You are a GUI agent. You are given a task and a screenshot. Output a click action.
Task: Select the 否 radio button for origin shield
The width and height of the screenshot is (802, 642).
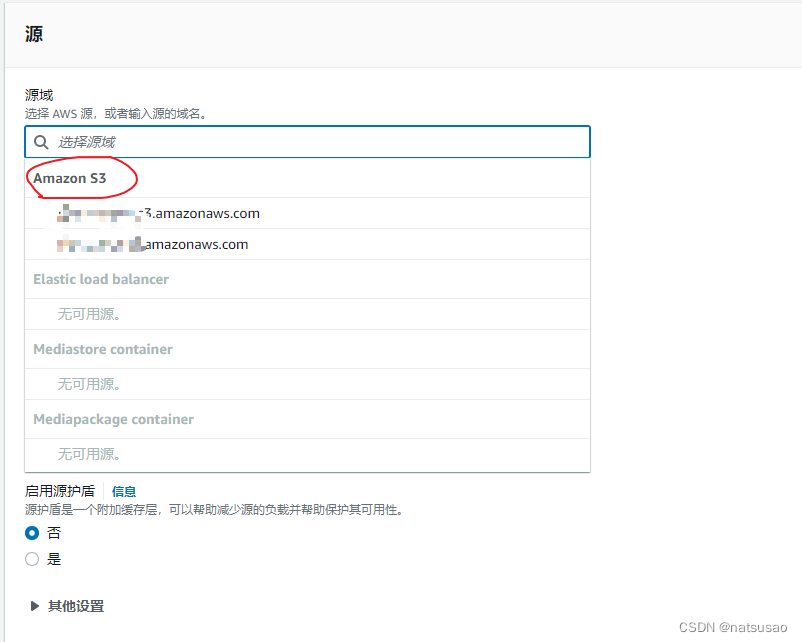point(32,533)
